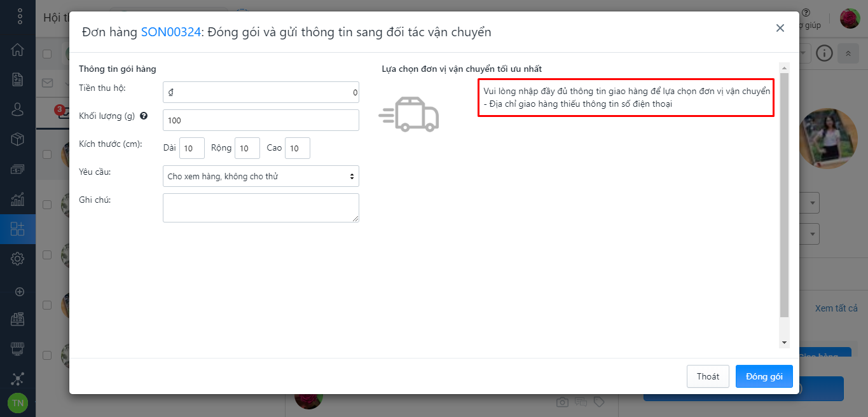Open the settings gear icon in sidebar

pyautogui.click(x=18, y=259)
